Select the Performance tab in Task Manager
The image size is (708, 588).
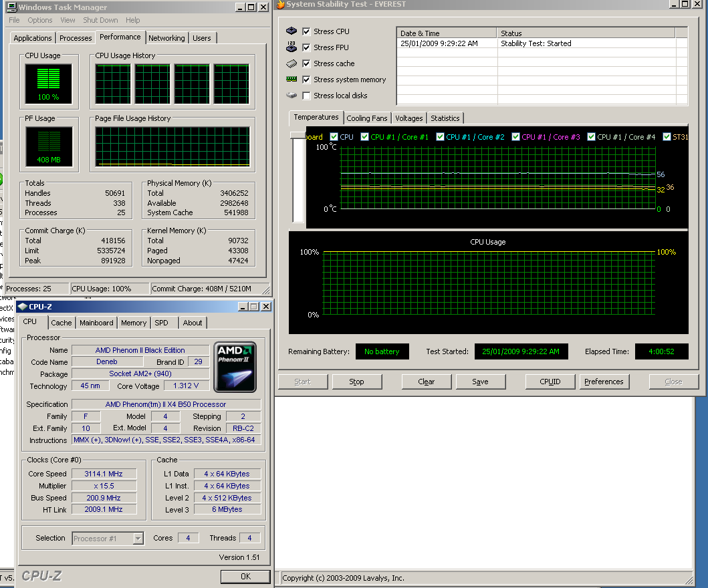click(120, 37)
